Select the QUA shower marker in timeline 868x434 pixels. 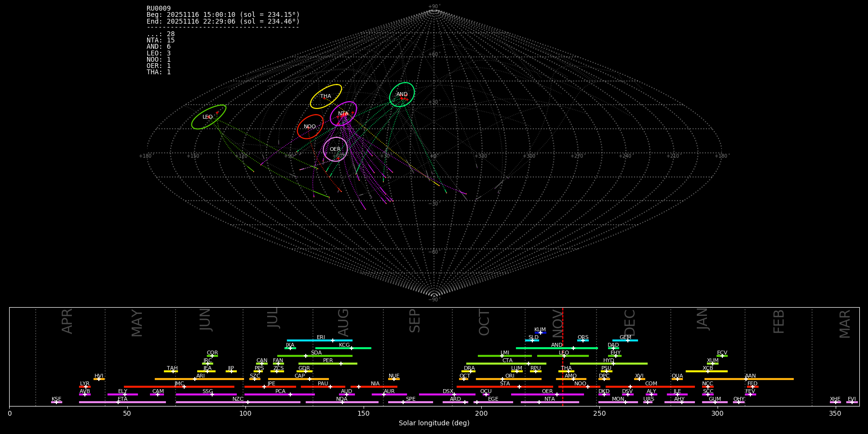pos(677,379)
